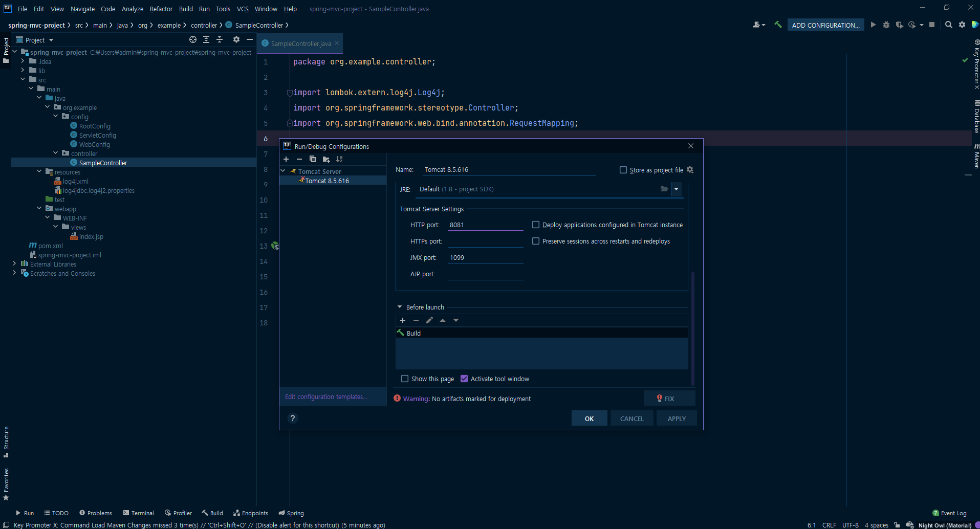Screen dimensions: 980x529
Task: Click the Run arrow icon in the main toolbar
Action: point(873,25)
